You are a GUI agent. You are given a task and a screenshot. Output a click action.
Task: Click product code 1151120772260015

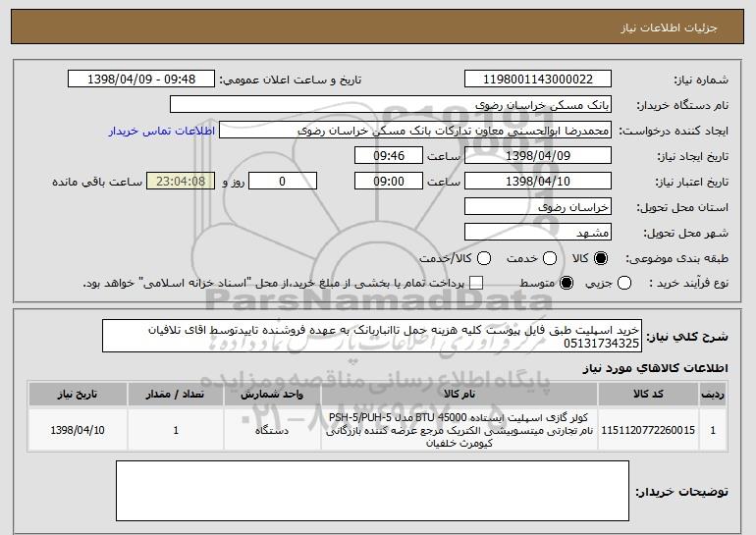648,430
